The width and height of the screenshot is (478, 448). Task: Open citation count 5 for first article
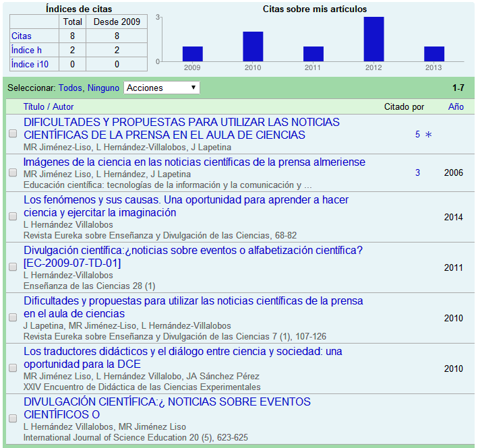pyautogui.click(x=417, y=135)
